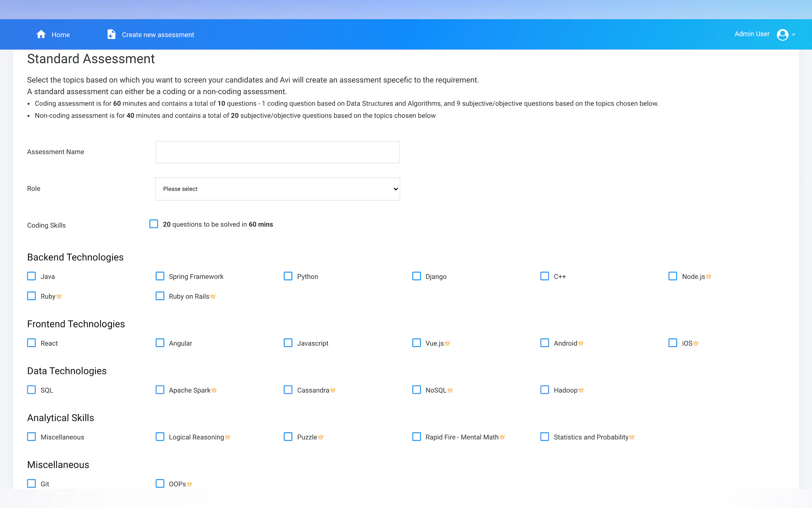
Task: Click the Home house icon
Action: 41,34
